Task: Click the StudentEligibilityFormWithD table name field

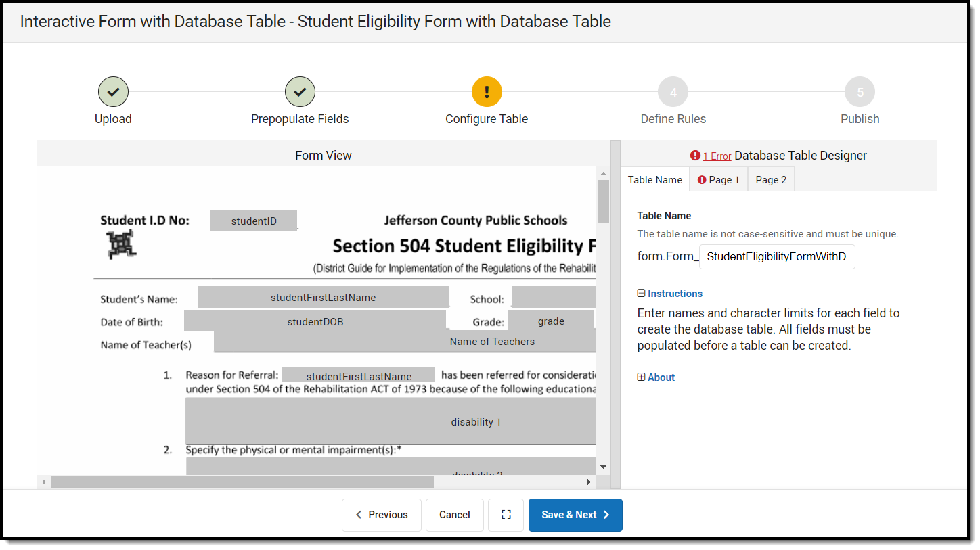Action: [x=777, y=256]
